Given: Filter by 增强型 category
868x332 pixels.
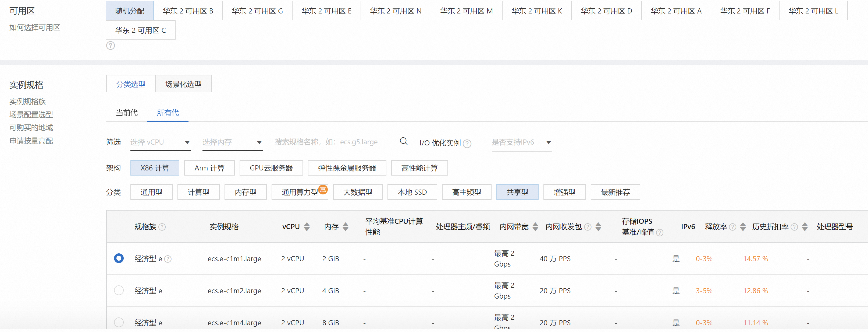Looking at the screenshot, I should point(564,192).
